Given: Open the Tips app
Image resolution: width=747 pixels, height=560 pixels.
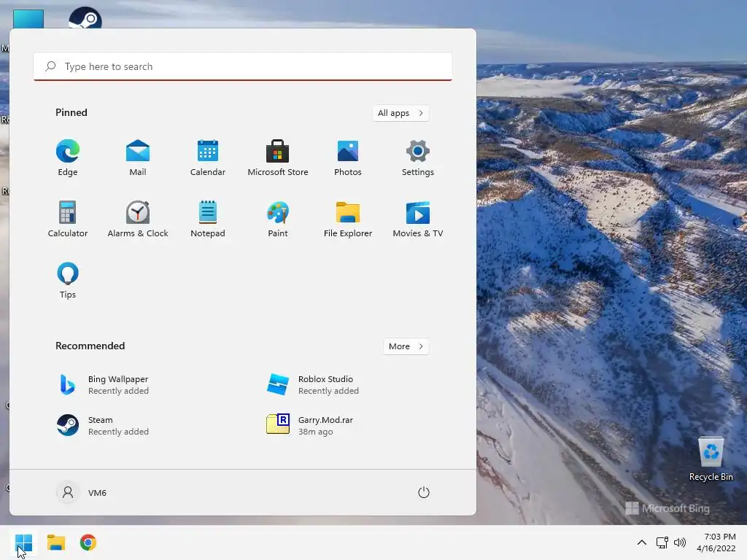Looking at the screenshot, I should point(68,281).
